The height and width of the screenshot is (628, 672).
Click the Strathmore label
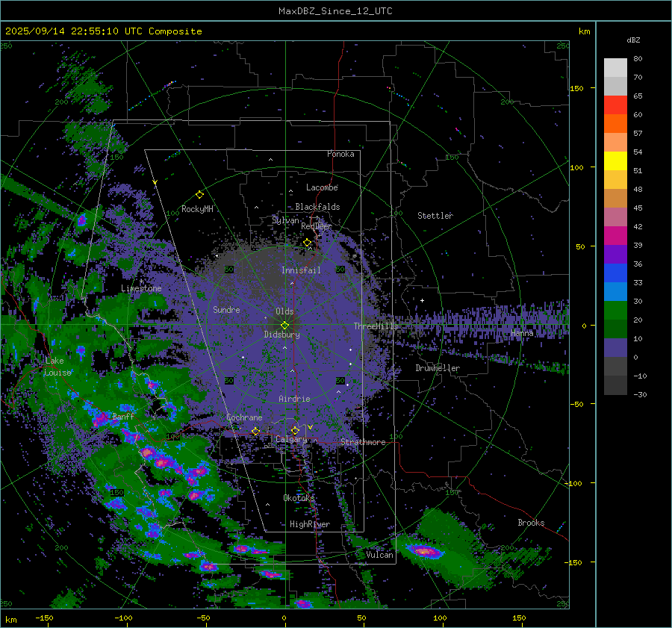363,442
